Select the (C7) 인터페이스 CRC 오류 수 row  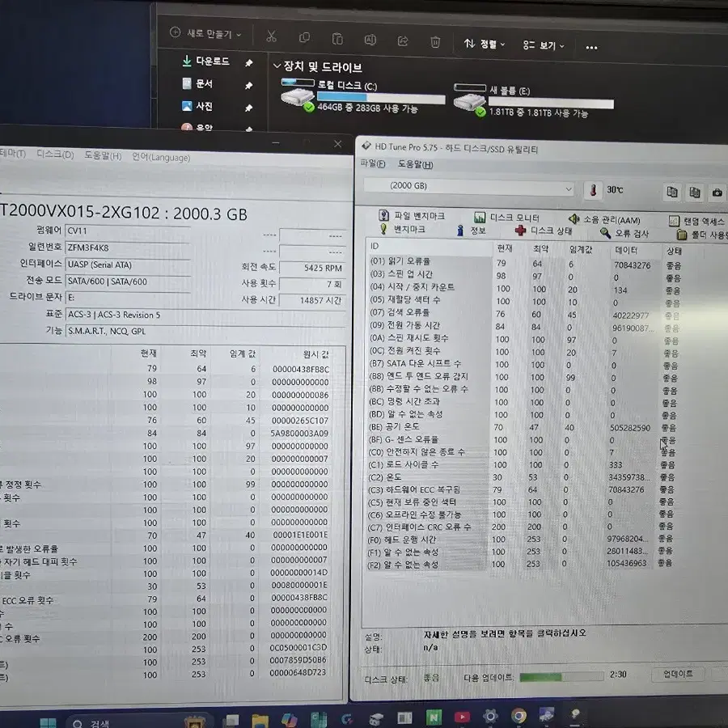(520, 527)
